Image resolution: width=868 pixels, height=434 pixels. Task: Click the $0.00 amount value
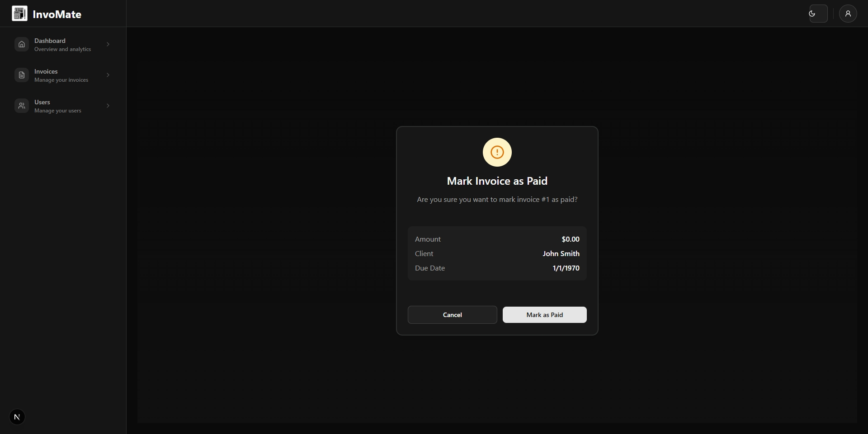[x=570, y=239]
